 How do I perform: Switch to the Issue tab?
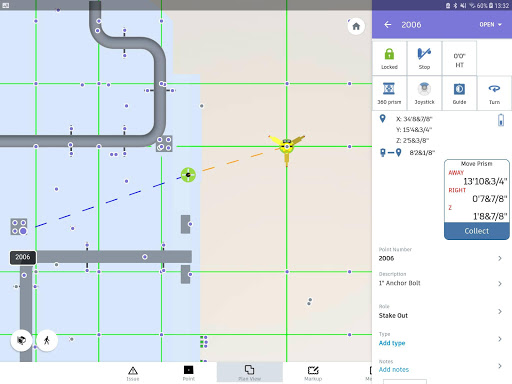pos(133,373)
